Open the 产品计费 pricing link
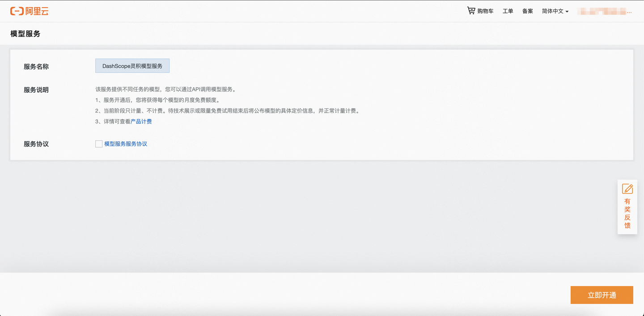The height and width of the screenshot is (316, 644). [141, 121]
